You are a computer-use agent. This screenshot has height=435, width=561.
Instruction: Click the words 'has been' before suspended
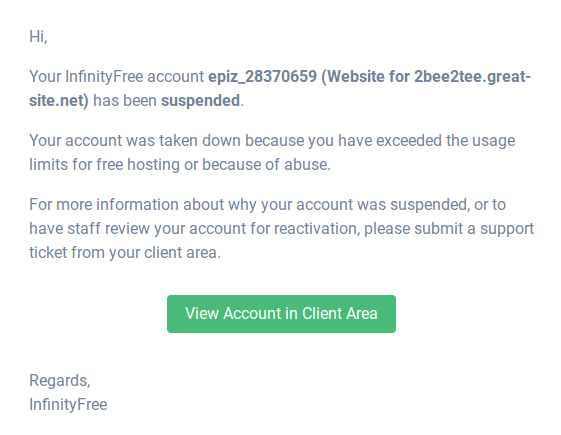tap(125, 101)
